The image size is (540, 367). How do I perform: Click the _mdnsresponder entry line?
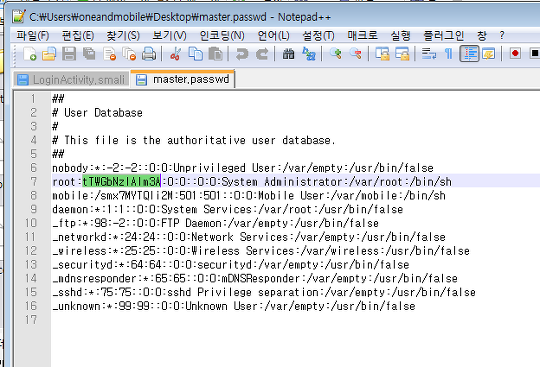coord(255,278)
